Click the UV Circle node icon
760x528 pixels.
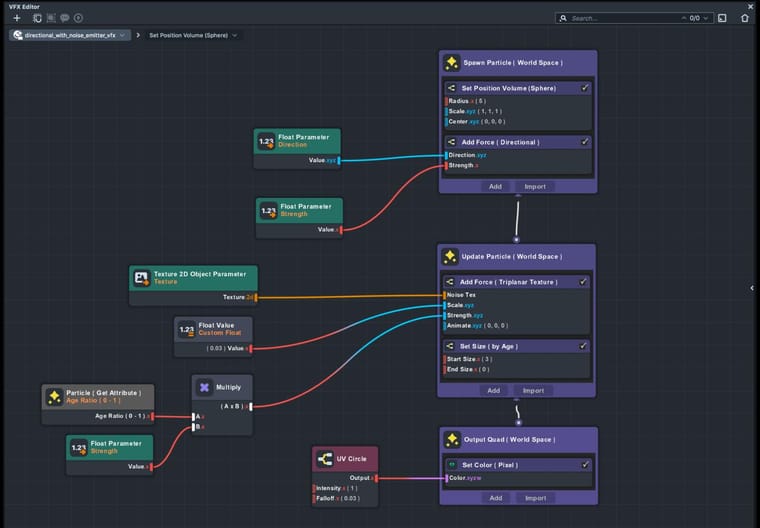(325, 459)
